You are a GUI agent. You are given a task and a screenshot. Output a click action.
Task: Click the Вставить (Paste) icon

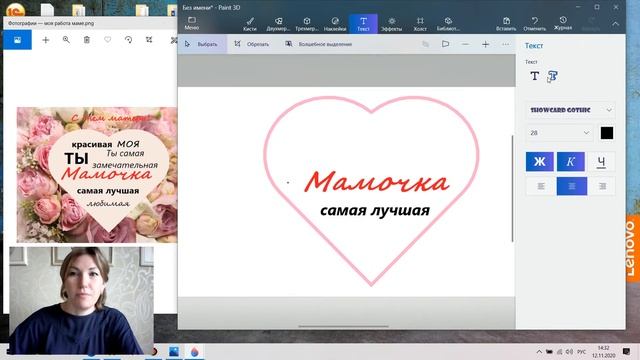pyautogui.click(x=506, y=24)
